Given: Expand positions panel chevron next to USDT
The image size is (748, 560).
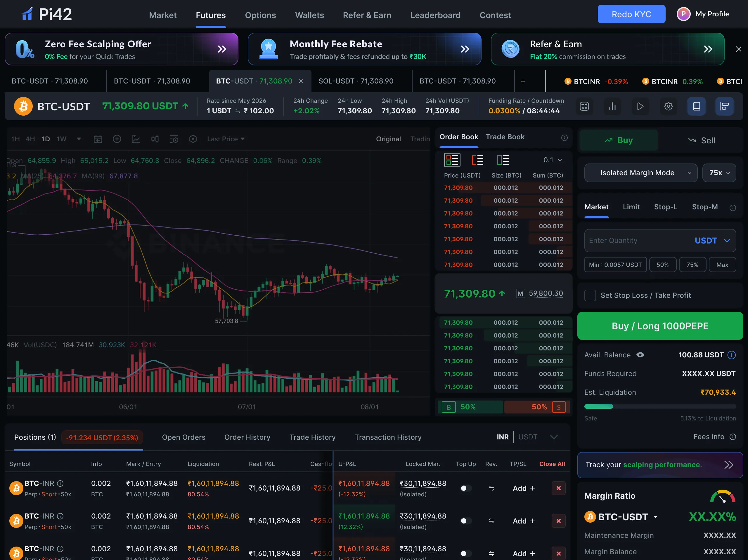Looking at the screenshot, I should [x=554, y=437].
